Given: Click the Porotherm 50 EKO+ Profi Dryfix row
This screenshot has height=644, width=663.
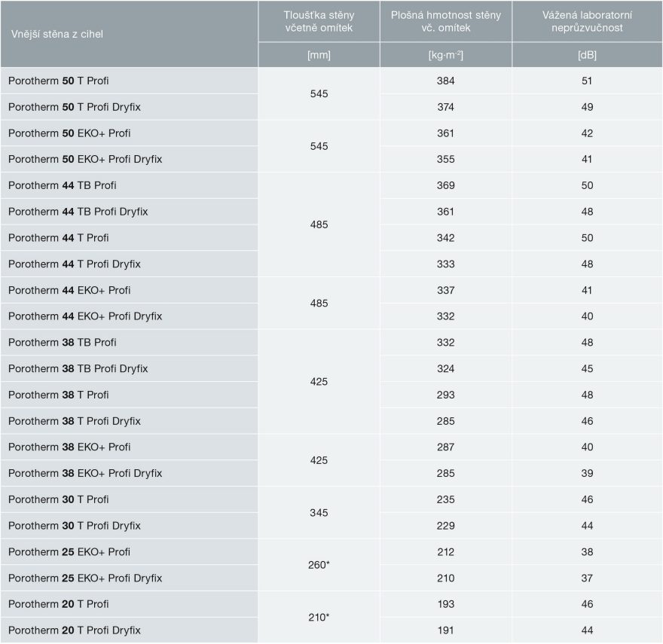Looking at the screenshot, I should pyautogui.click(x=85, y=159).
